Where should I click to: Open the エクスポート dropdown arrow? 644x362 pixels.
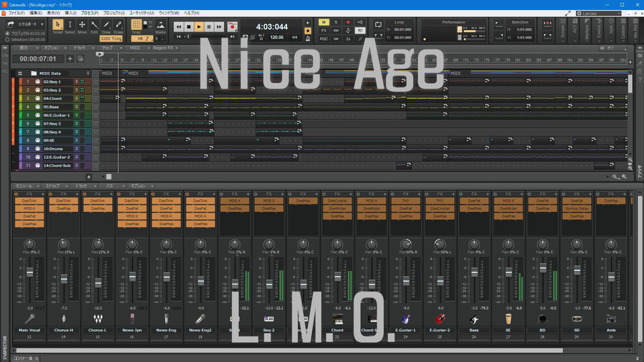pos(42,24)
